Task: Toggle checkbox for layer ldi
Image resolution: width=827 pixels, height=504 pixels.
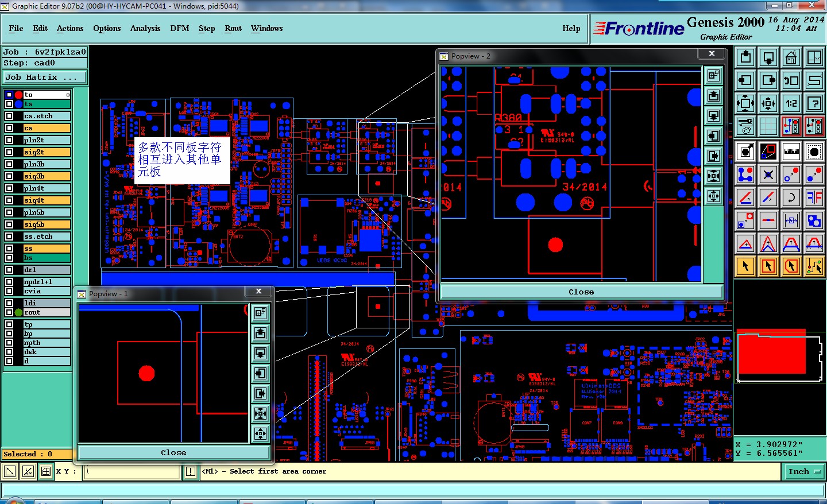Action: click(9, 303)
